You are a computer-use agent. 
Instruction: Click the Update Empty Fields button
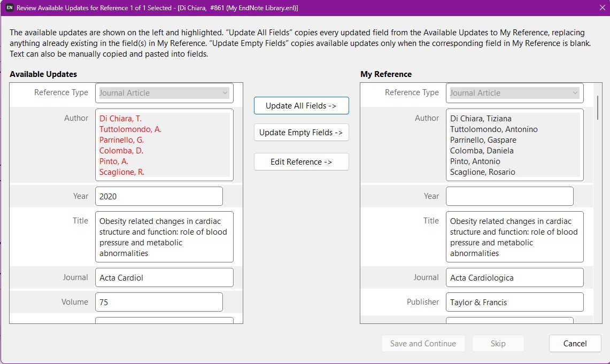click(x=301, y=132)
